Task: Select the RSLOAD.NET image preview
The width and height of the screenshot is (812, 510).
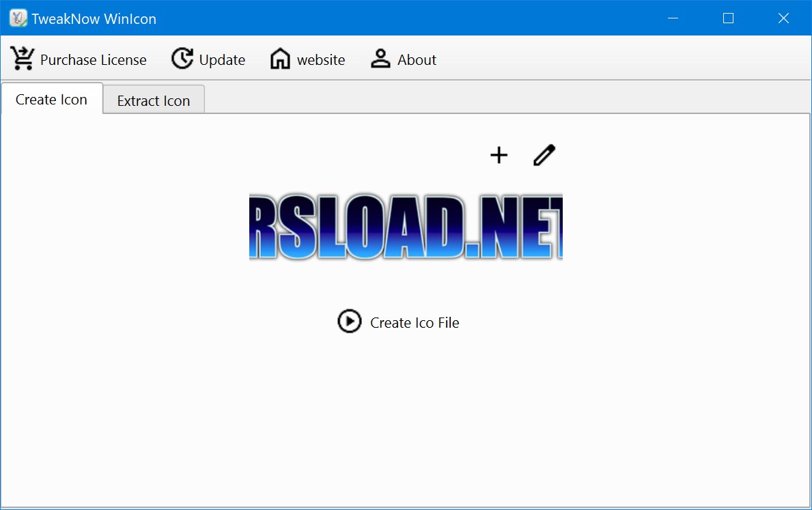Action: pos(406,227)
